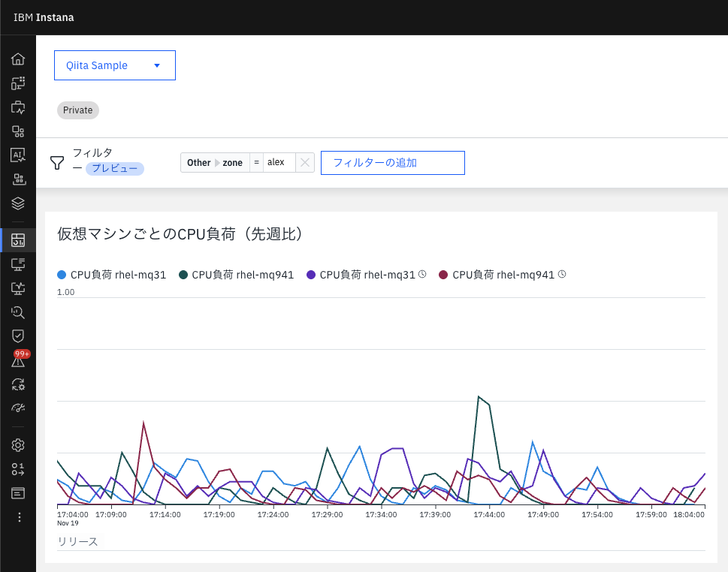Click the squares platform sidebar icon
The height and width of the screenshot is (572, 728).
pos(17,131)
